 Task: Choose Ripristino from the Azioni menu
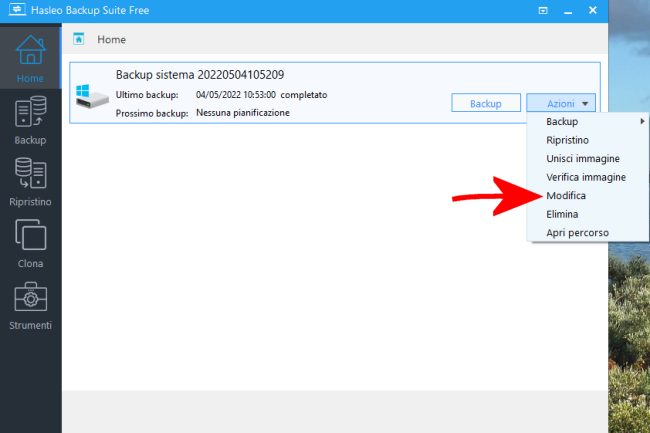pos(587,140)
